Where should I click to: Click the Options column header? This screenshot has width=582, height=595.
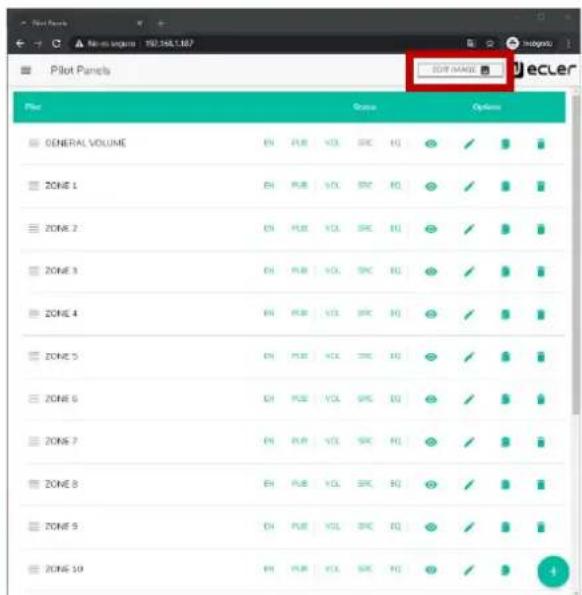(486, 107)
